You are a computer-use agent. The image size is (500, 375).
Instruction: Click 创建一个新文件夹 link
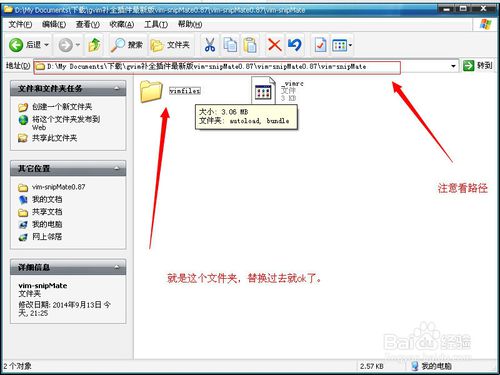(x=62, y=107)
